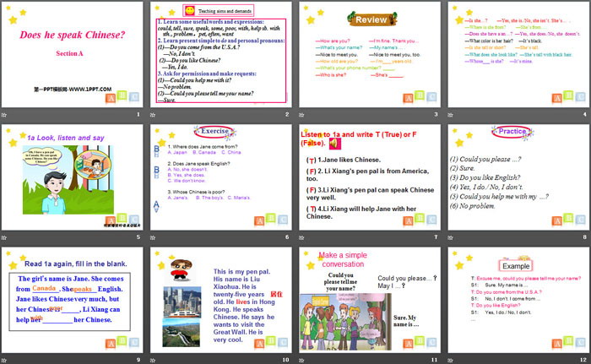Select slide 1 'Does he speak Chinese?'
This screenshot has height=364, width=591.
(x=72, y=54)
